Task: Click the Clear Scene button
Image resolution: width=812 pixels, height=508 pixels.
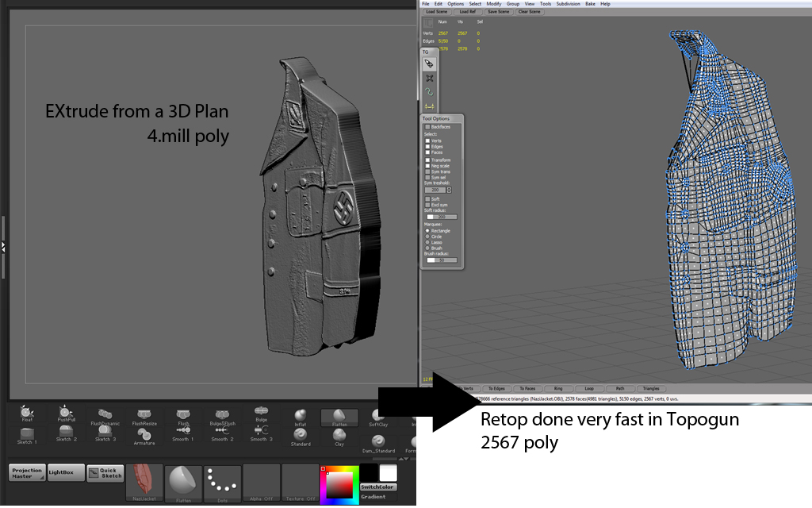Action: [x=529, y=12]
